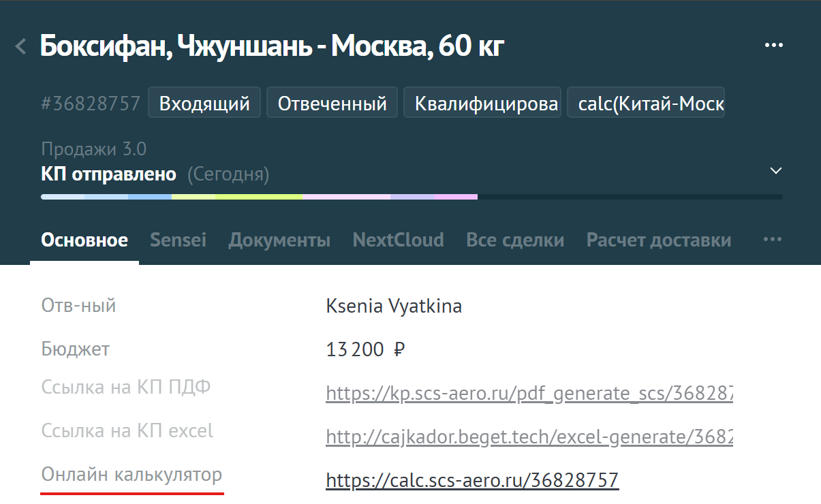Click the back arrow icon

[x=21, y=47]
